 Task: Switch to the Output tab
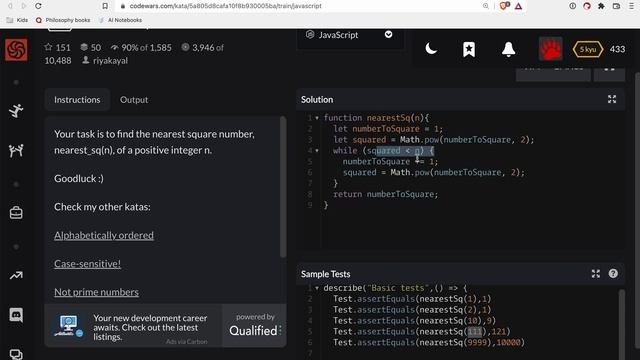tap(134, 100)
